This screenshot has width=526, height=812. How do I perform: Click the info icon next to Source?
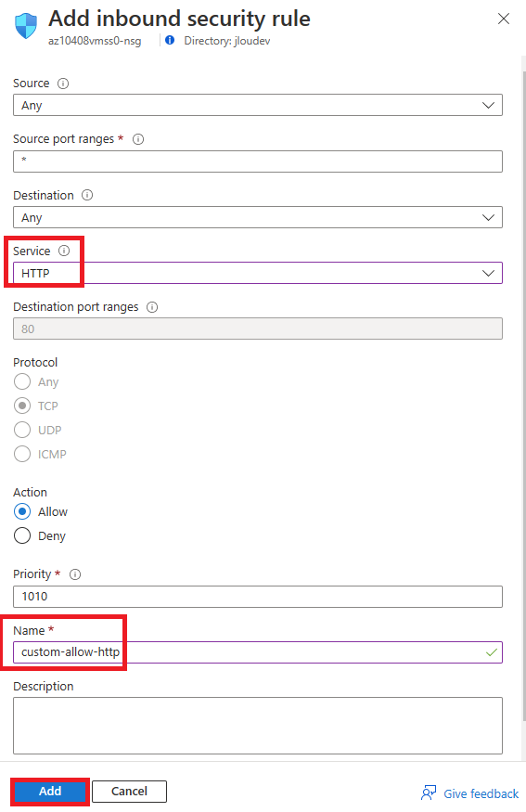pyautogui.click(x=63, y=84)
